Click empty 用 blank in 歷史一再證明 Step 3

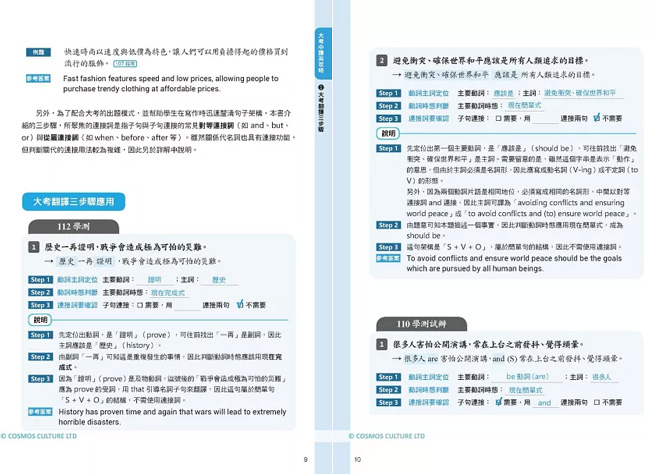click(x=187, y=306)
